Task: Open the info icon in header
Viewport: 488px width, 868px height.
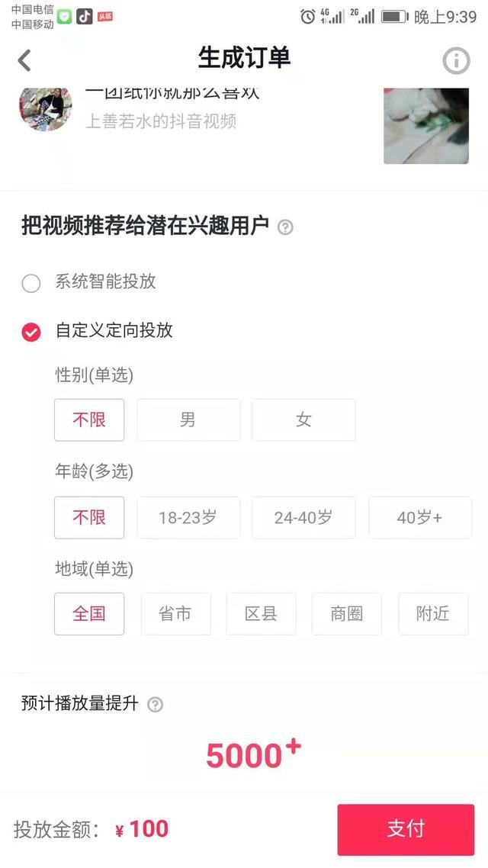Action: click(456, 60)
